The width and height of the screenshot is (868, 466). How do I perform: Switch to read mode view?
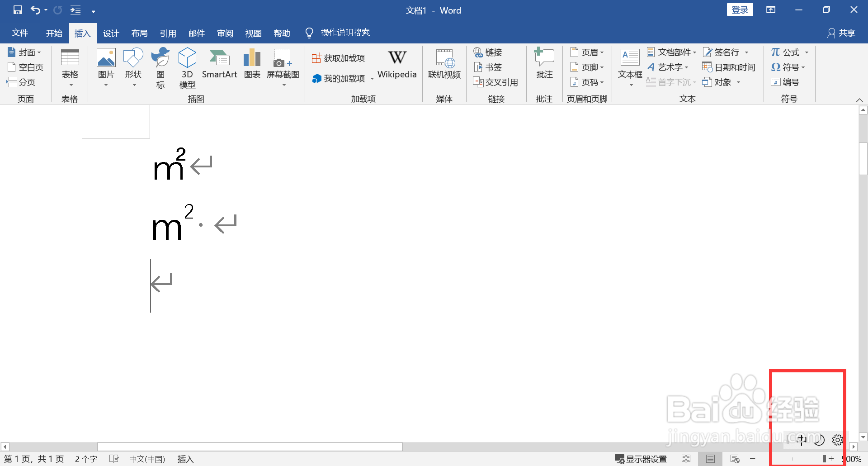point(686,459)
